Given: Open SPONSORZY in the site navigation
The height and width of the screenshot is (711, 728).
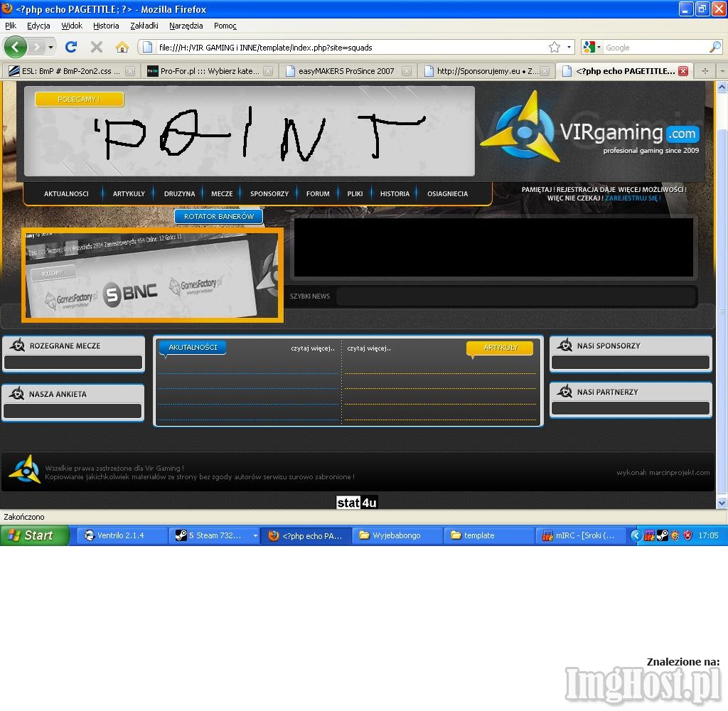Looking at the screenshot, I should coord(269,193).
